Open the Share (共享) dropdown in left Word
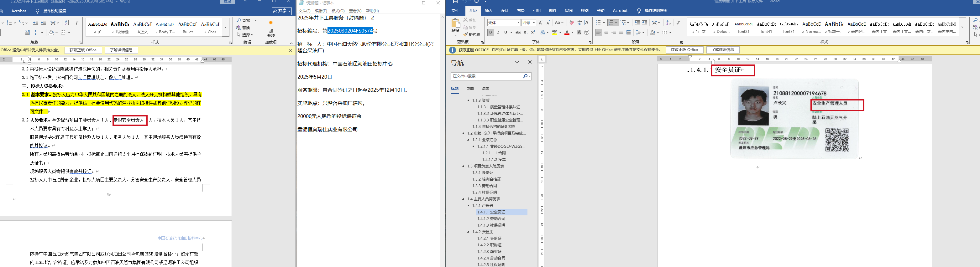The width and height of the screenshot is (980, 267). pyautogui.click(x=281, y=11)
